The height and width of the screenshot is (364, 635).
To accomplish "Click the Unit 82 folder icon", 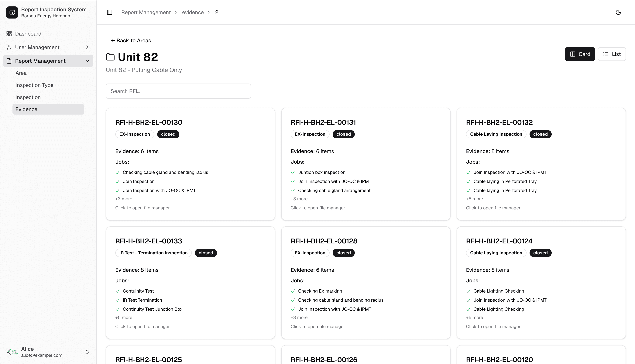I will [110, 57].
